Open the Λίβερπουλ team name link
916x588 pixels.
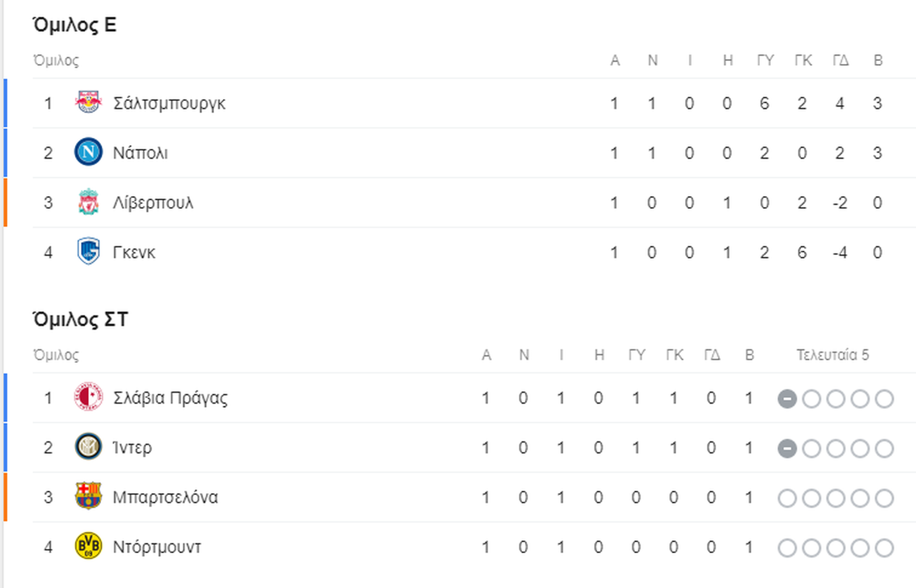(153, 203)
